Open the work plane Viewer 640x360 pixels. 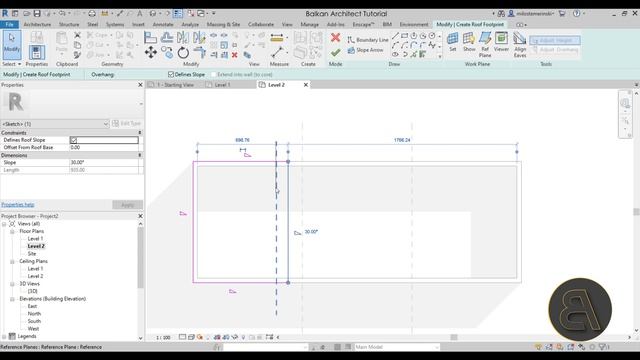click(501, 42)
